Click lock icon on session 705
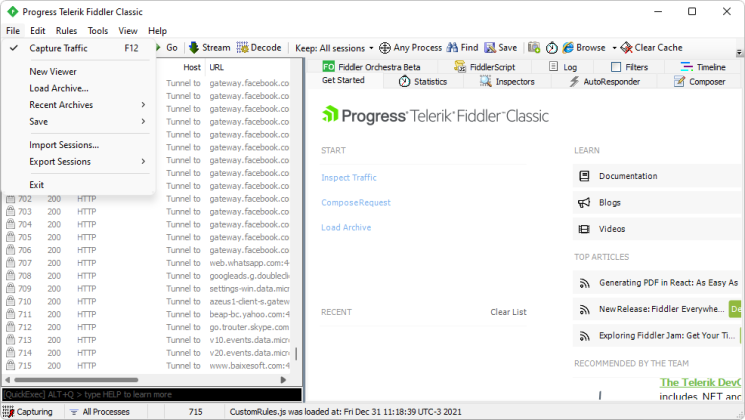Screen dimensions: 745x420 10,237
